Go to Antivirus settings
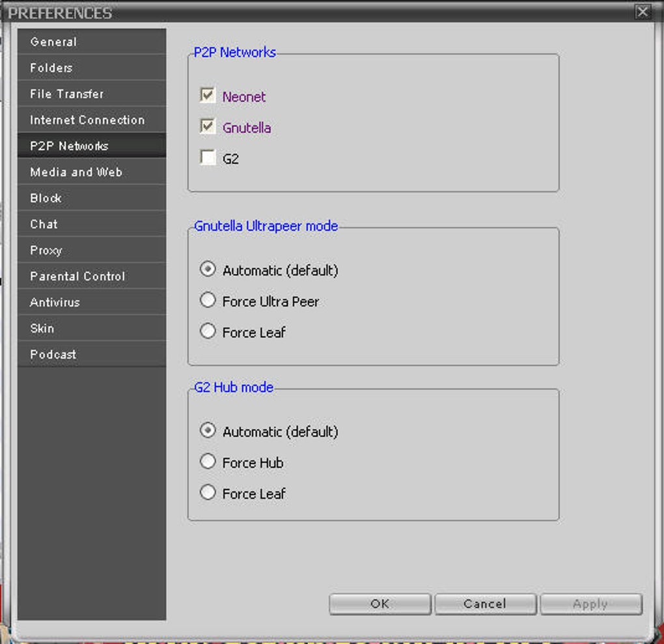664x644 pixels. (92, 302)
